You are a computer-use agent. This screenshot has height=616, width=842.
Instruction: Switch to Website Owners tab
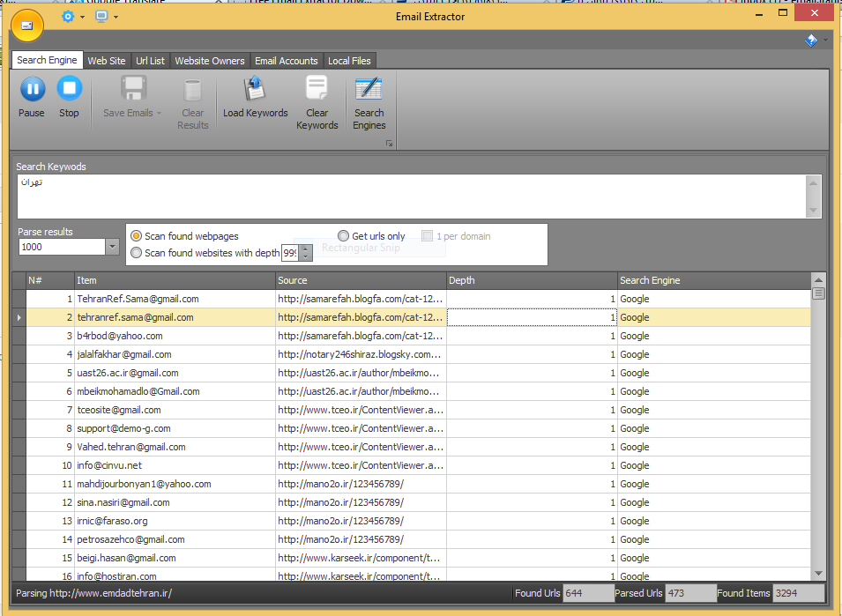(x=210, y=61)
